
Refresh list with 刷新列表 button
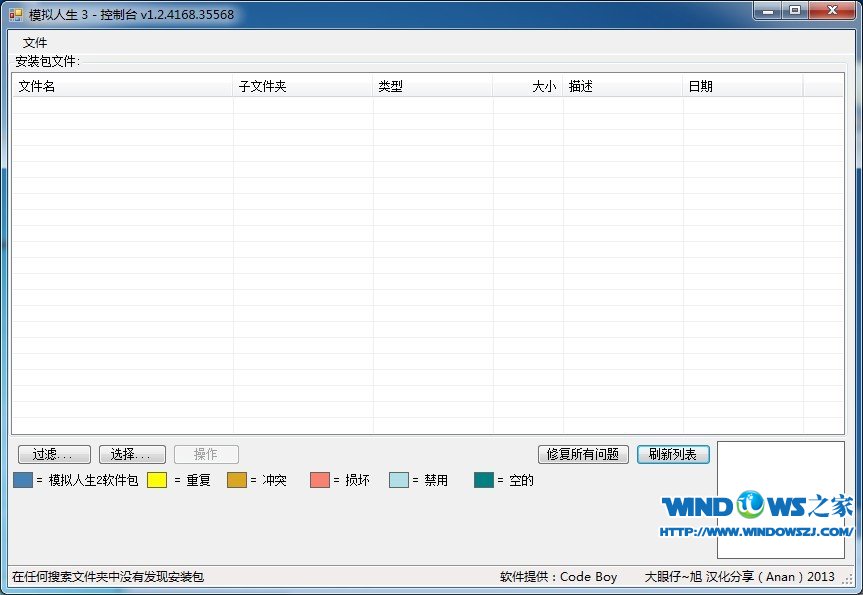click(x=673, y=454)
